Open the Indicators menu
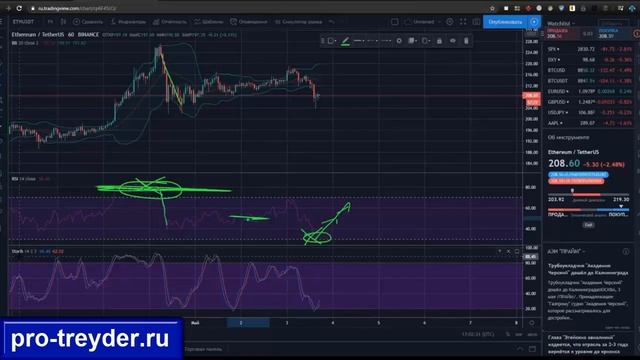This screenshot has height=360, width=640. (x=128, y=22)
